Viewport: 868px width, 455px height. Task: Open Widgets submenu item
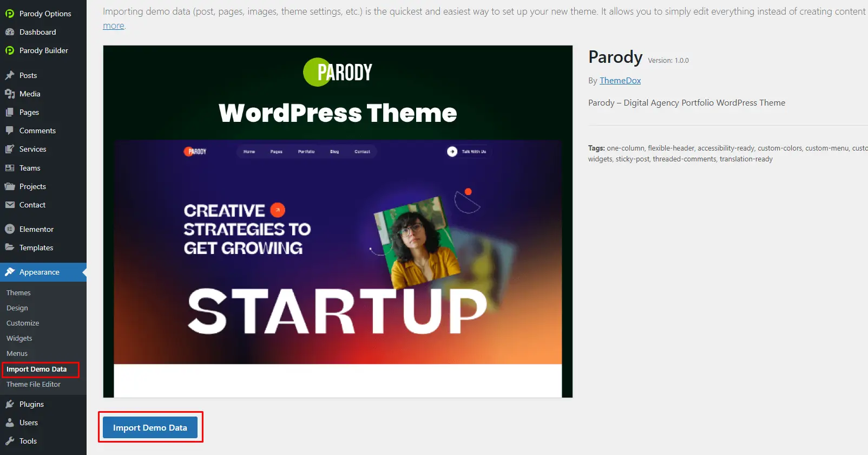point(19,338)
